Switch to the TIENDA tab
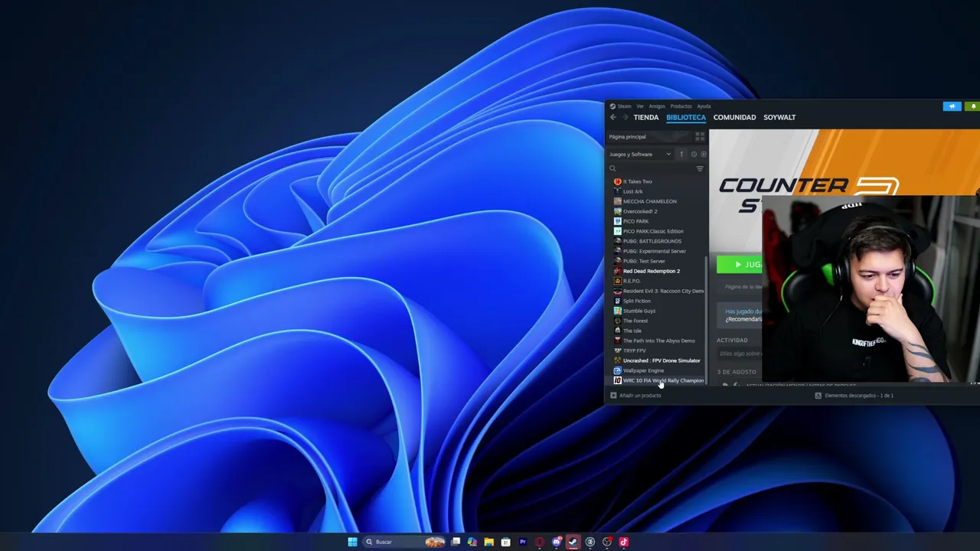This screenshot has height=551, width=980. click(646, 117)
